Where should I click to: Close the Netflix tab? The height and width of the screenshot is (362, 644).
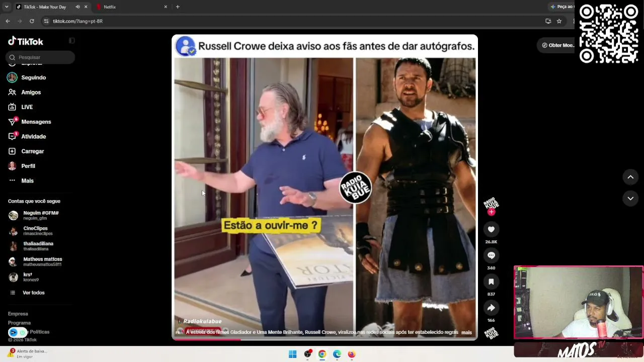point(166,7)
